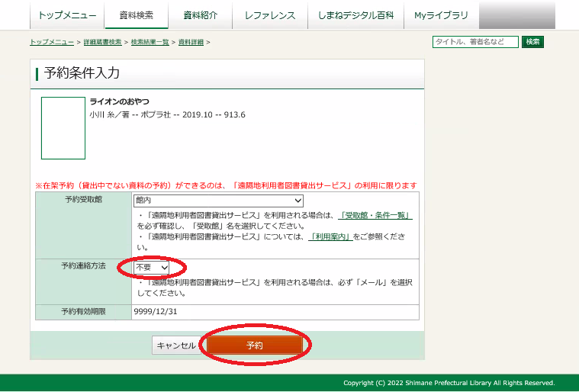Open the 受取館・条件一覧 link
The width and height of the screenshot is (579, 392).
[376, 216]
